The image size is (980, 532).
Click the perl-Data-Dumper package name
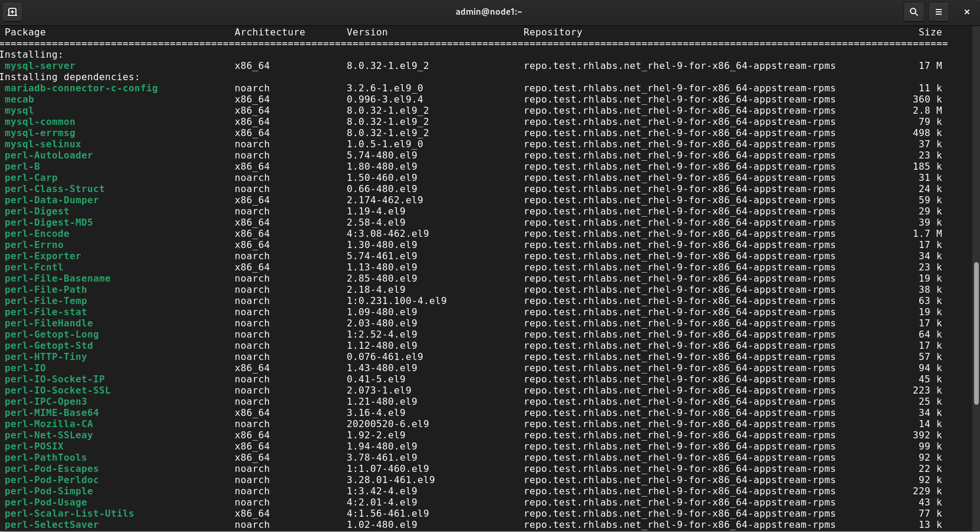click(x=52, y=200)
